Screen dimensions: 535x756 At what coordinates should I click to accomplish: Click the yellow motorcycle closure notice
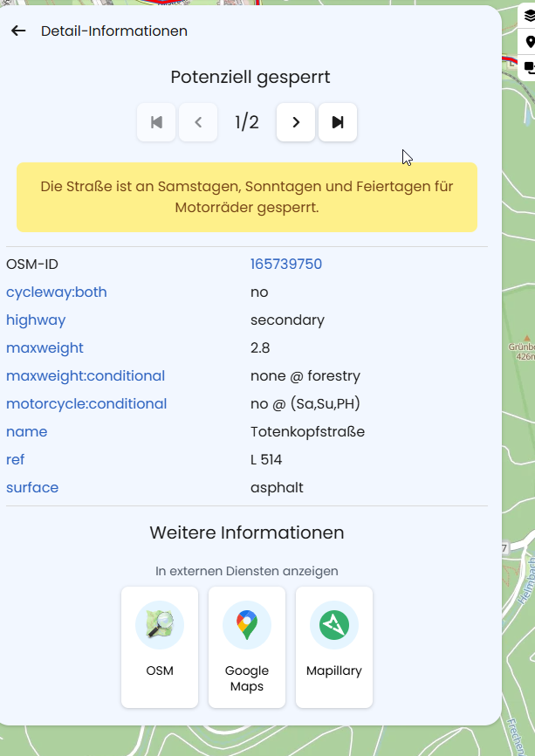(247, 196)
